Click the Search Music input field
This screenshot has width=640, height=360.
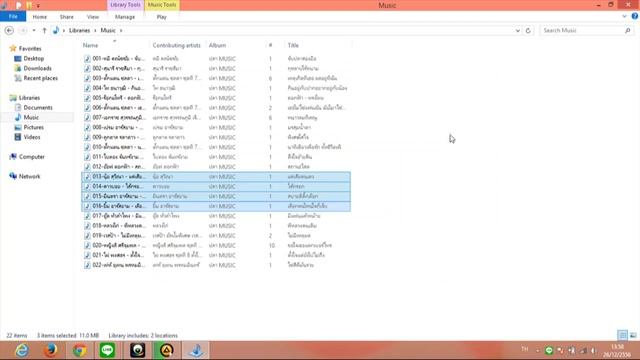coord(582,30)
